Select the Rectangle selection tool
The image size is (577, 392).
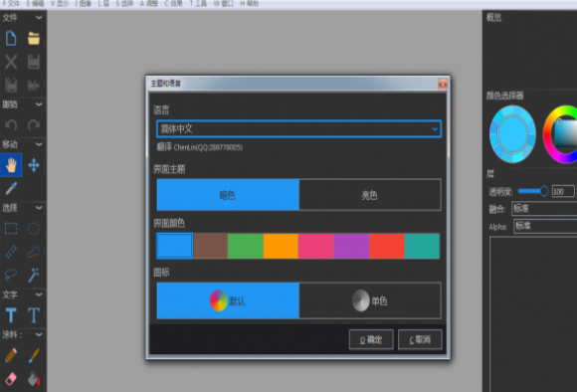(x=11, y=229)
